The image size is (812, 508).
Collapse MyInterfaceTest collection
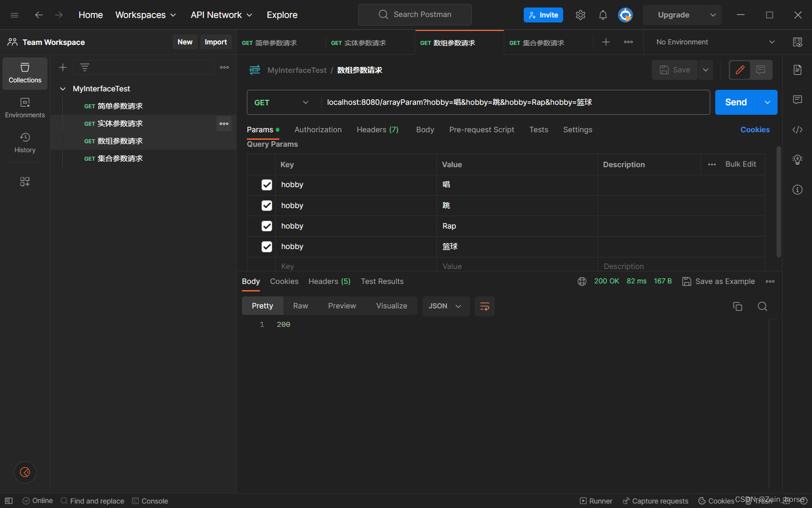pos(63,89)
